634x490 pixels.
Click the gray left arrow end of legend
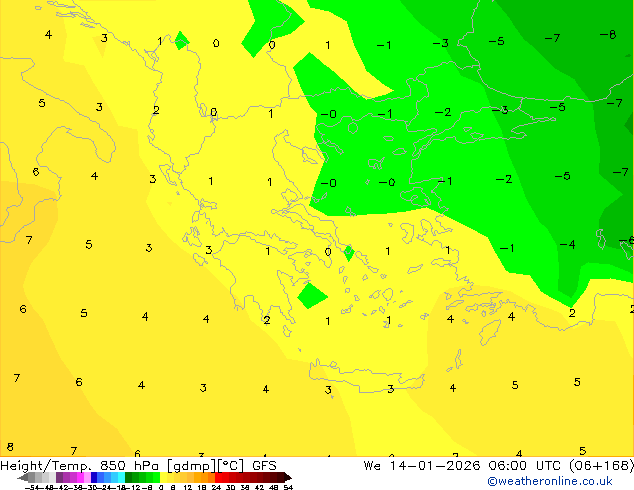pos(23,478)
